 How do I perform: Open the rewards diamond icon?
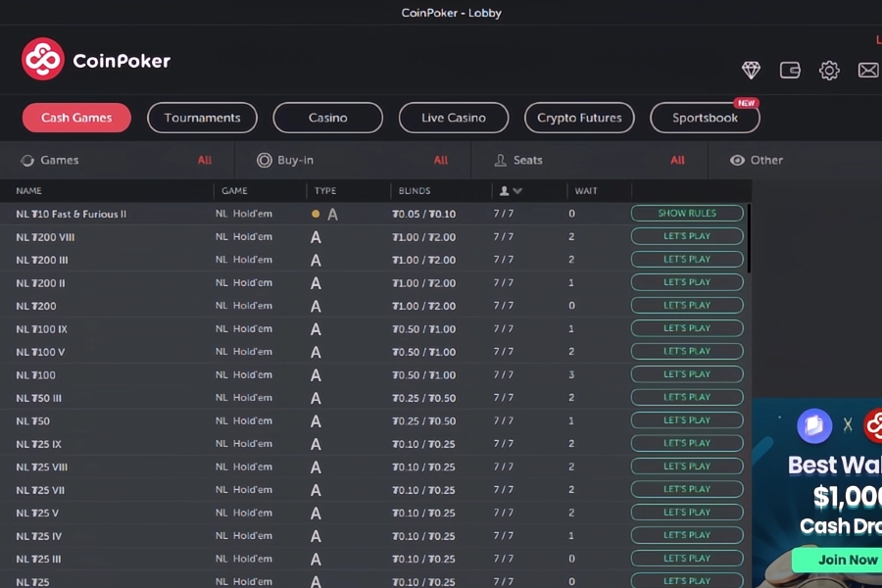tap(751, 70)
